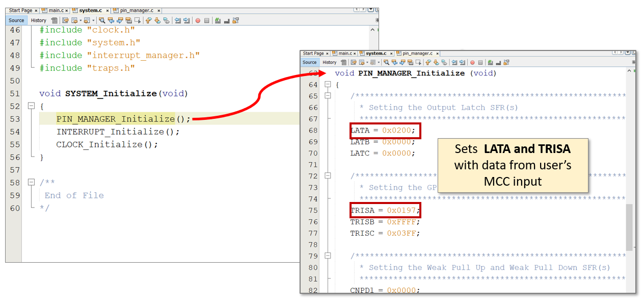Click the LATA = 0x0200 line
The width and height of the screenshot is (644, 304).
382,131
